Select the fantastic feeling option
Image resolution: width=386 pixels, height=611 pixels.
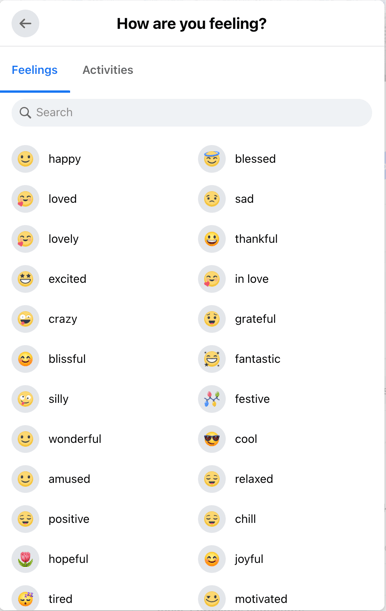pos(284,359)
